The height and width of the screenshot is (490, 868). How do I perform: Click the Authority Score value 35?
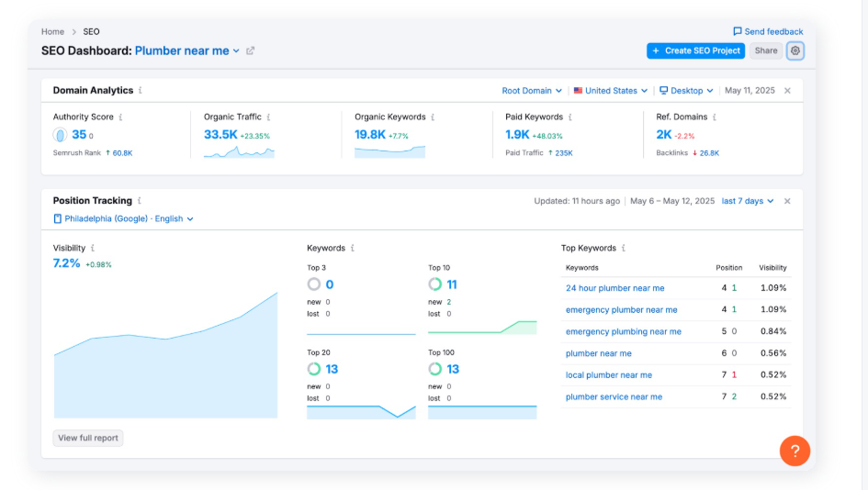(x=79, y=135)
